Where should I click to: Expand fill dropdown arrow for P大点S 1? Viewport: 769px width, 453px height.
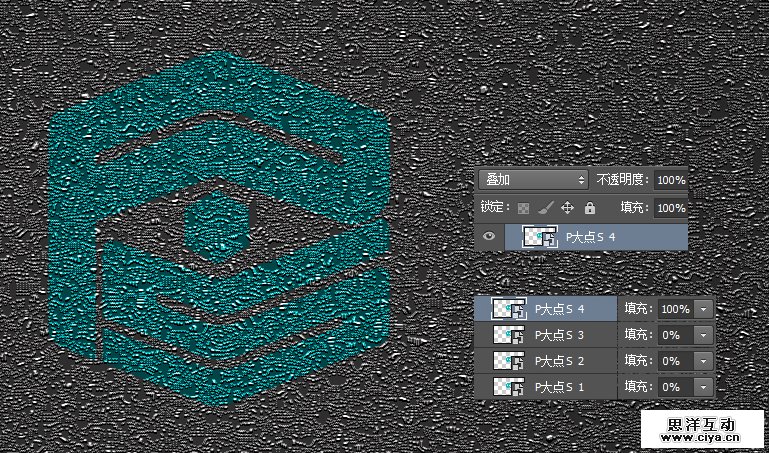[x=703, y=386]
